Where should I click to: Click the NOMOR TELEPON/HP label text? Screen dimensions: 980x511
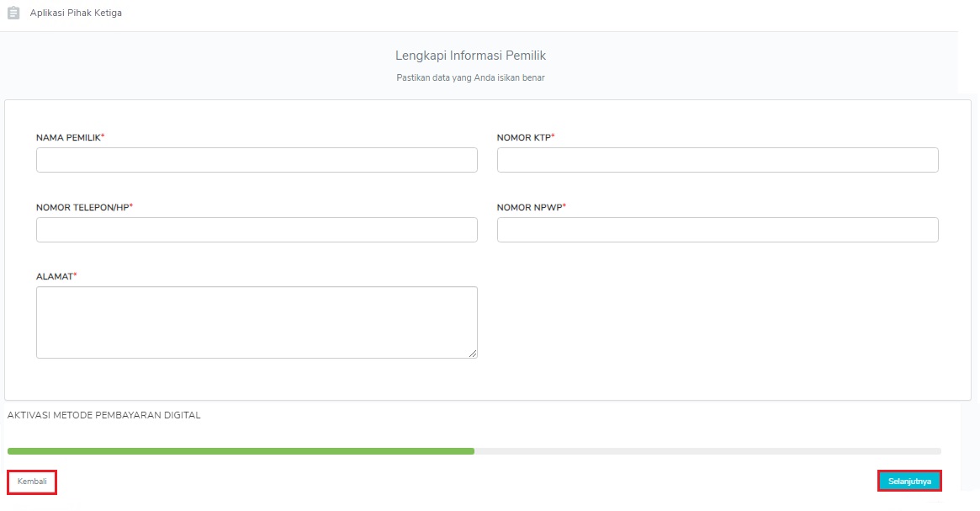coord(84,207)
